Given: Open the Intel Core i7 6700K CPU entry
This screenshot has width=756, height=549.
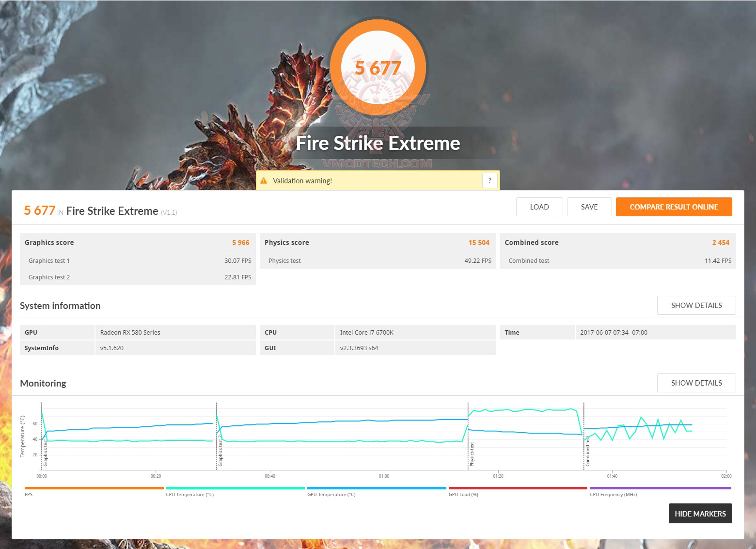Looking at the screenshot, I should point(367,332).
